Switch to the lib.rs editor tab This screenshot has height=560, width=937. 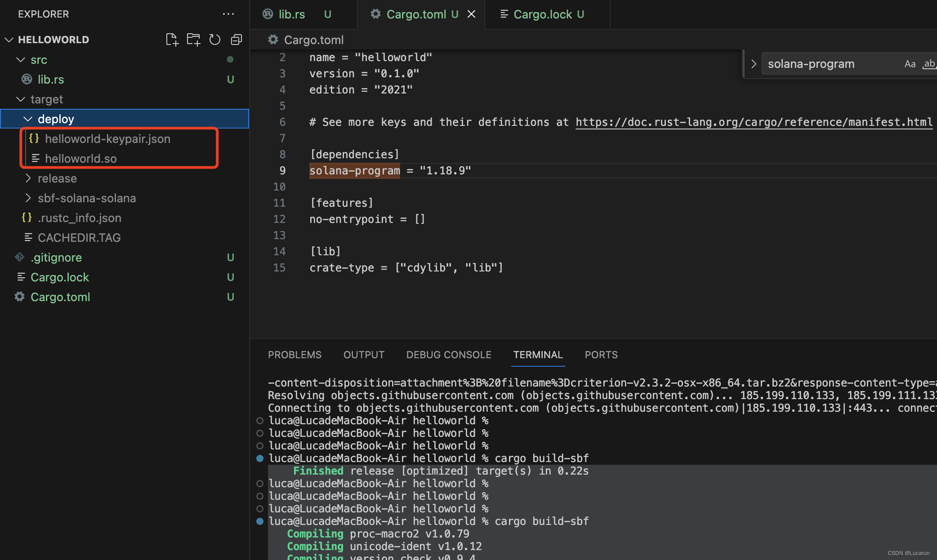point(291,14)
